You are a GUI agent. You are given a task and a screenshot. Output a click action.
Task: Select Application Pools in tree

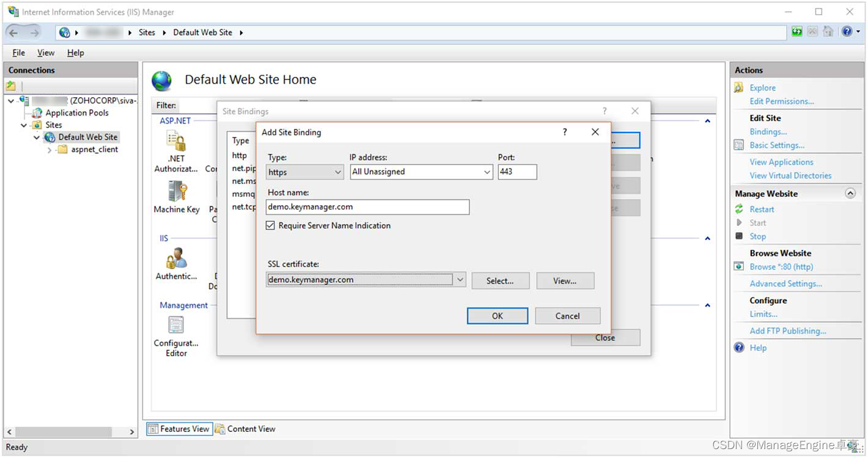click(x=77, y=113)
